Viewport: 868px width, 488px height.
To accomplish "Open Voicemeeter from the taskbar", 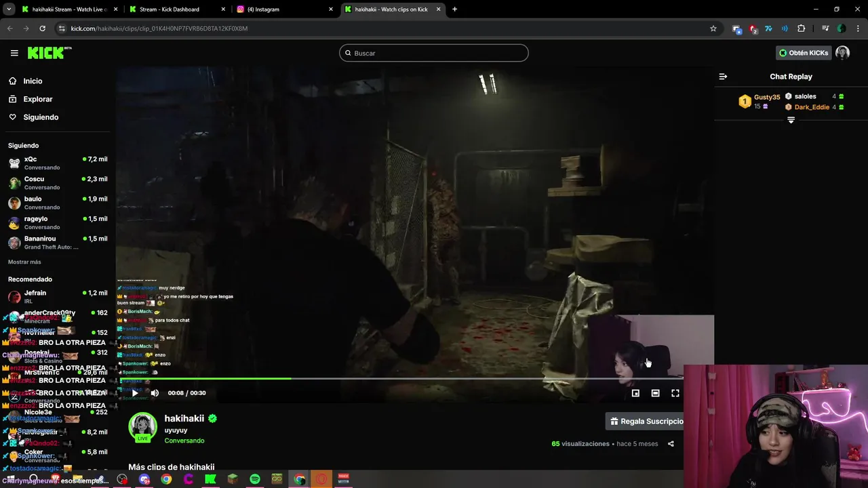I will pyautogui.click(x=343, y=479).
